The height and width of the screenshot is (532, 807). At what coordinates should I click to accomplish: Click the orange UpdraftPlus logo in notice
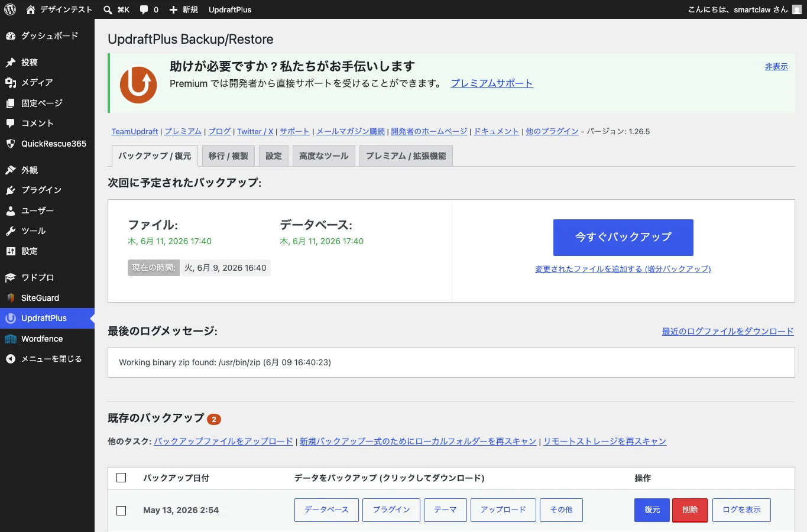click(138, 84)
